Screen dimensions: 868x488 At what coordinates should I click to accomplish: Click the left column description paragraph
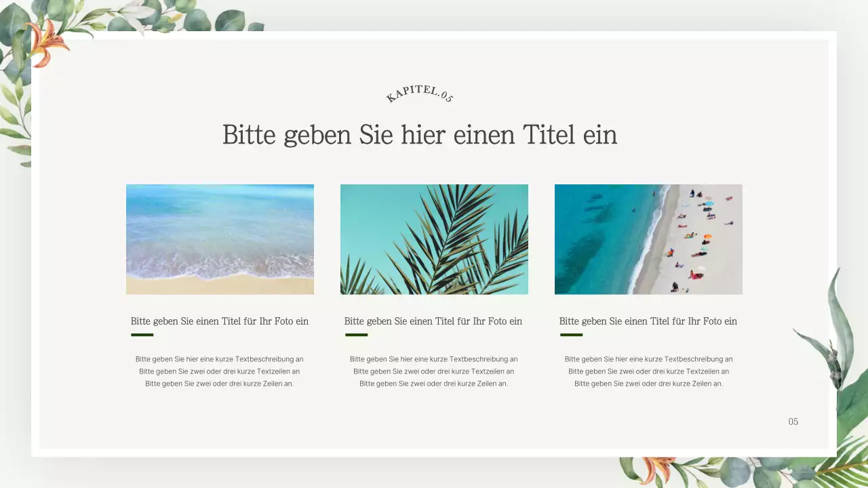pos(220,371)
